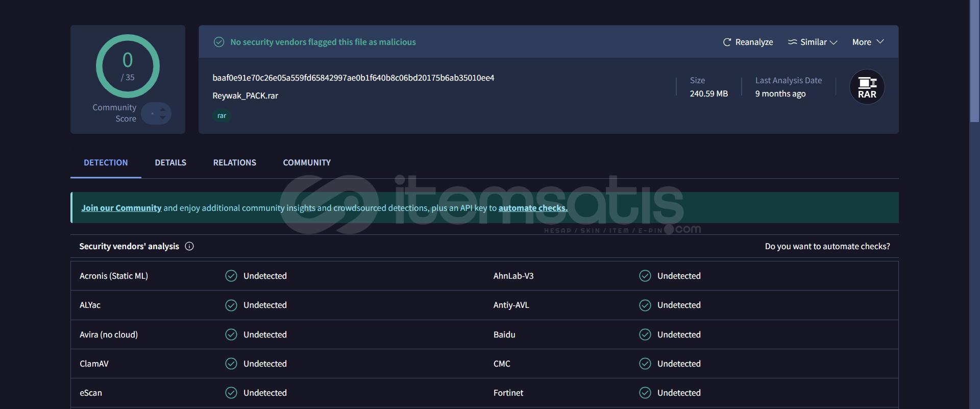Click the ClamAV undetected check icon
This screenshot has height=409, width=980.
point(231,364)
